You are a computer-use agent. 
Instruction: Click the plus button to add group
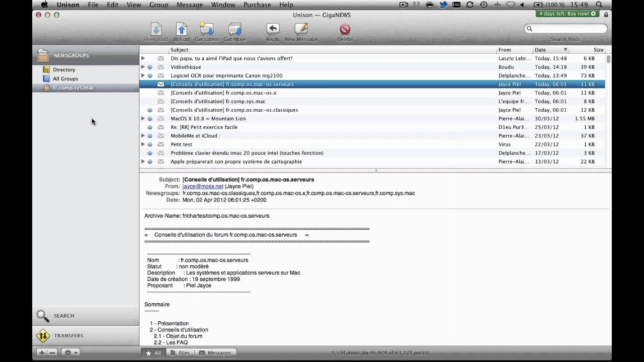point(42,353)
